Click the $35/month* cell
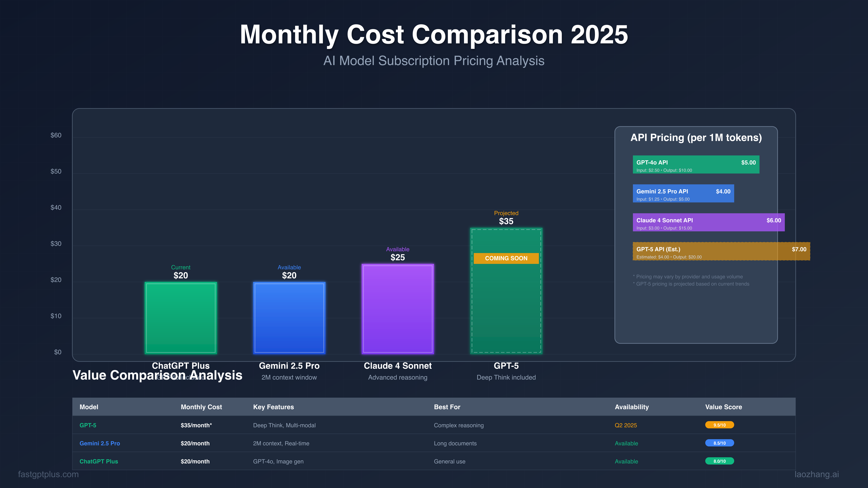 (196, 425)
